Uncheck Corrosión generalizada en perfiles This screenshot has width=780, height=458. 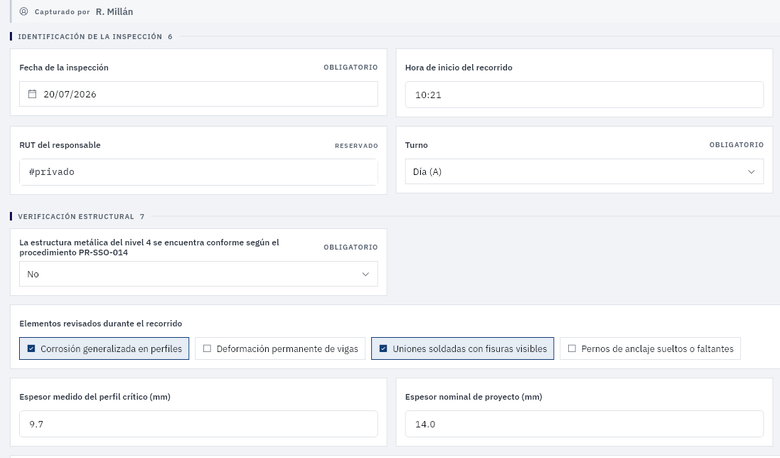[x=104, y=349]
